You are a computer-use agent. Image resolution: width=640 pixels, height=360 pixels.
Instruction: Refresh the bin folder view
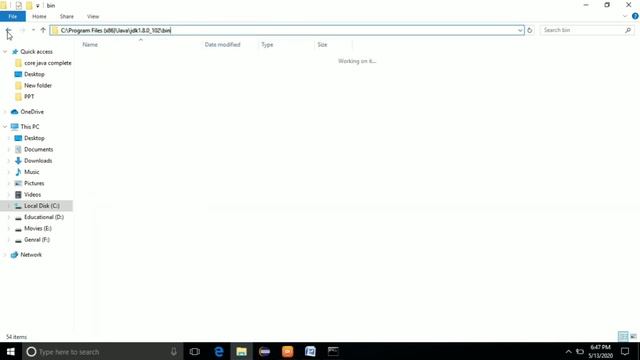pyautogui.click(x=530, y=30)
